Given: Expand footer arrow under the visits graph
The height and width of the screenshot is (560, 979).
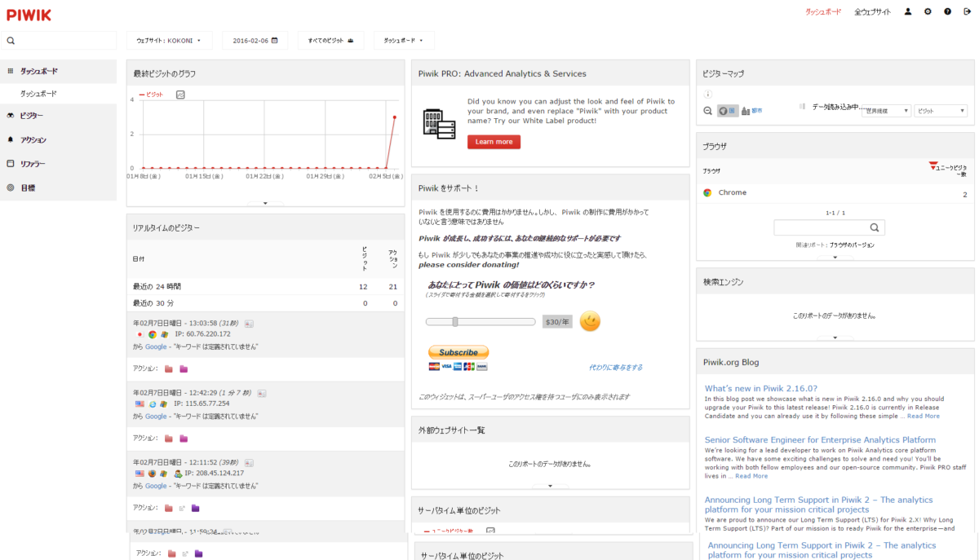Looking at the screenshot, I should point(265,203).
